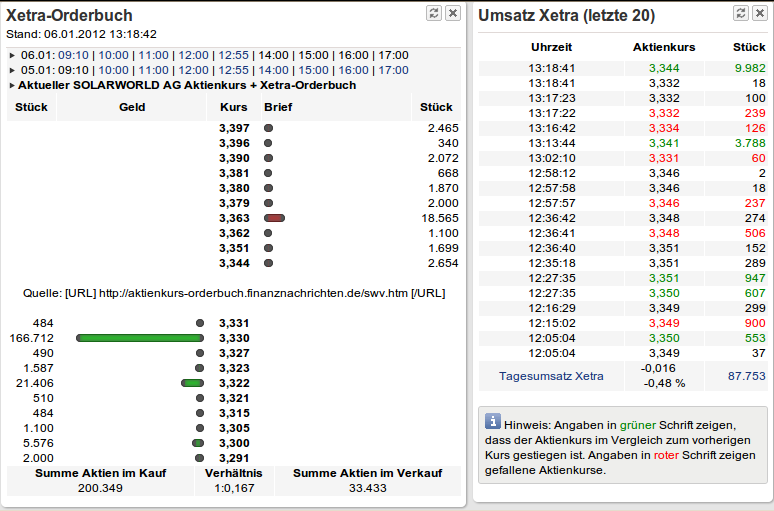The width and height of the screenshot is (774, 511).
Task: Close the Umsatz Xetra panel
Action: click(760, 13)
